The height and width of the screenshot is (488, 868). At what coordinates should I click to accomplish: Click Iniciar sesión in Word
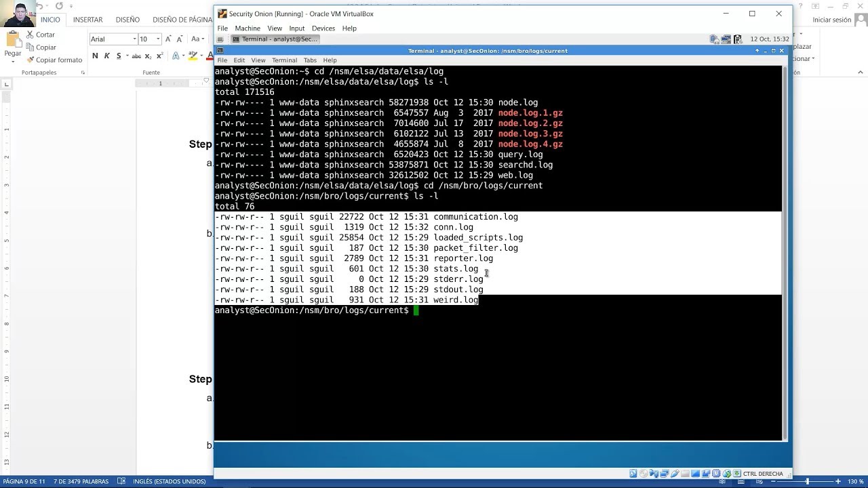831,20
